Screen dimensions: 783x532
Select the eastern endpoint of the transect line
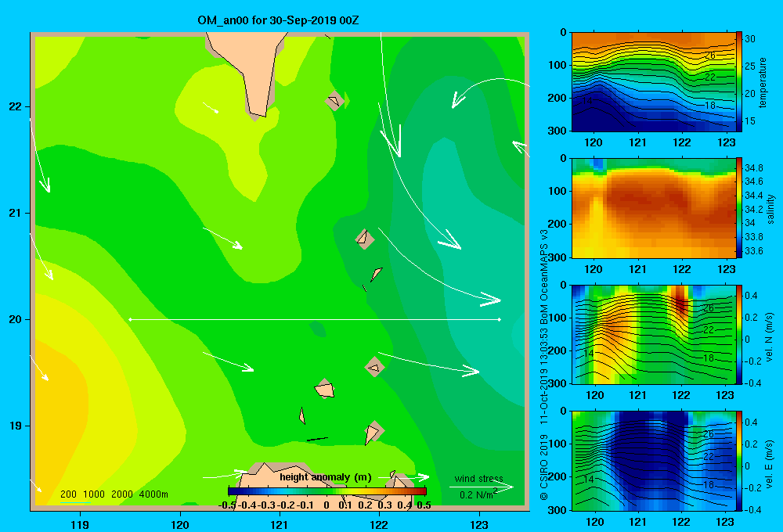[x=499, y=319]
